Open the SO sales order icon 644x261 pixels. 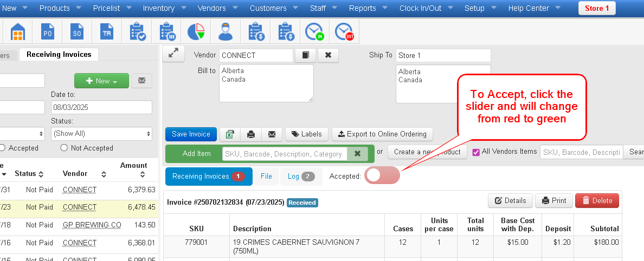[78, 32]
